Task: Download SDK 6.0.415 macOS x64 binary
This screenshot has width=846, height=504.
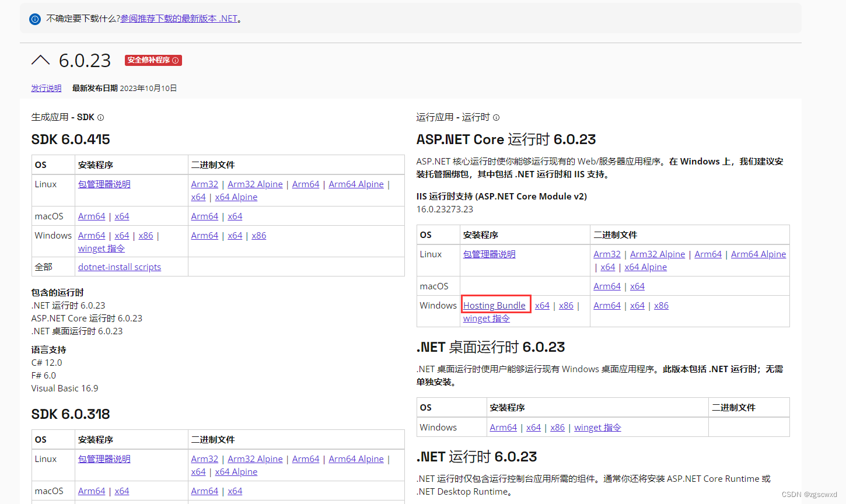Action: pos(235,216)
